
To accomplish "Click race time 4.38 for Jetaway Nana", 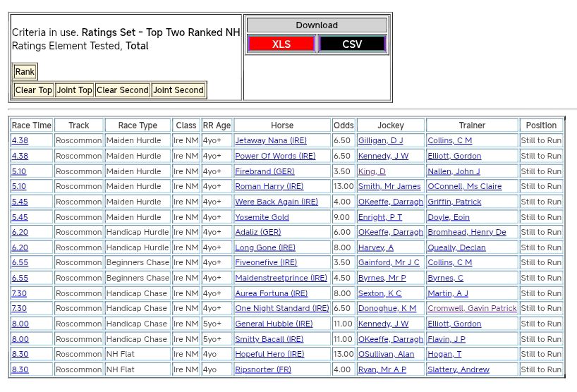I will click(20, 141).
